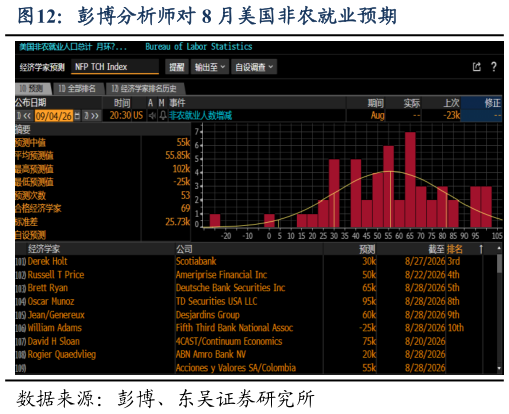Click the tallest histogram bar at 65

click(410, 180)
